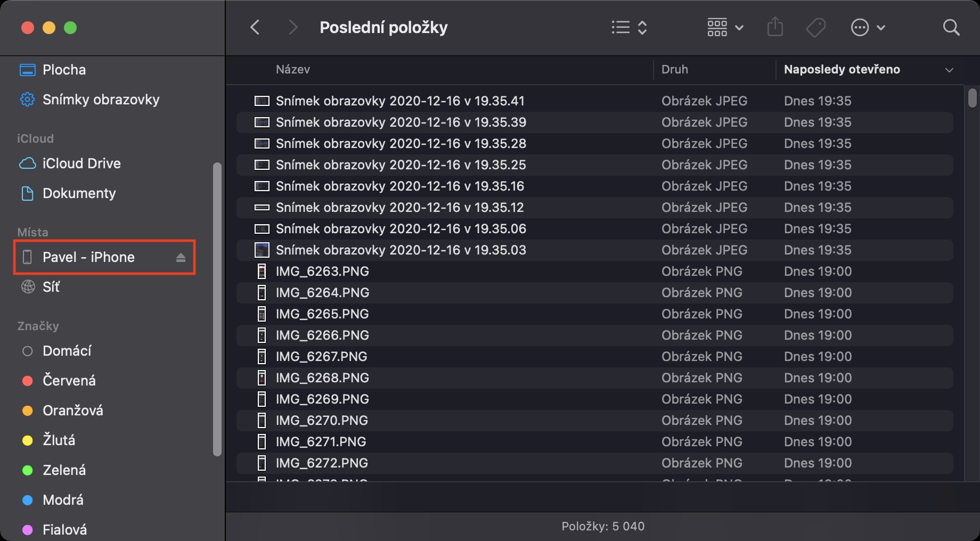980x541 pixels.
Task: Sort files by Druh column
Action: (x=674, y=69)
